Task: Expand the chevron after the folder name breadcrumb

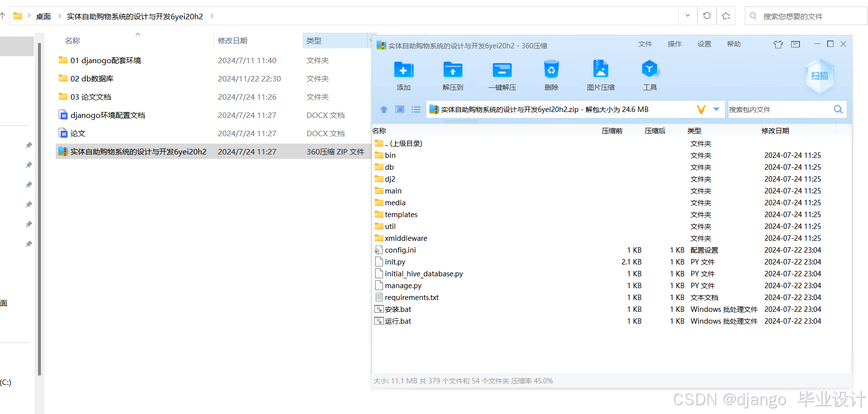Action: pyautogui.click(x=212, y=16)
